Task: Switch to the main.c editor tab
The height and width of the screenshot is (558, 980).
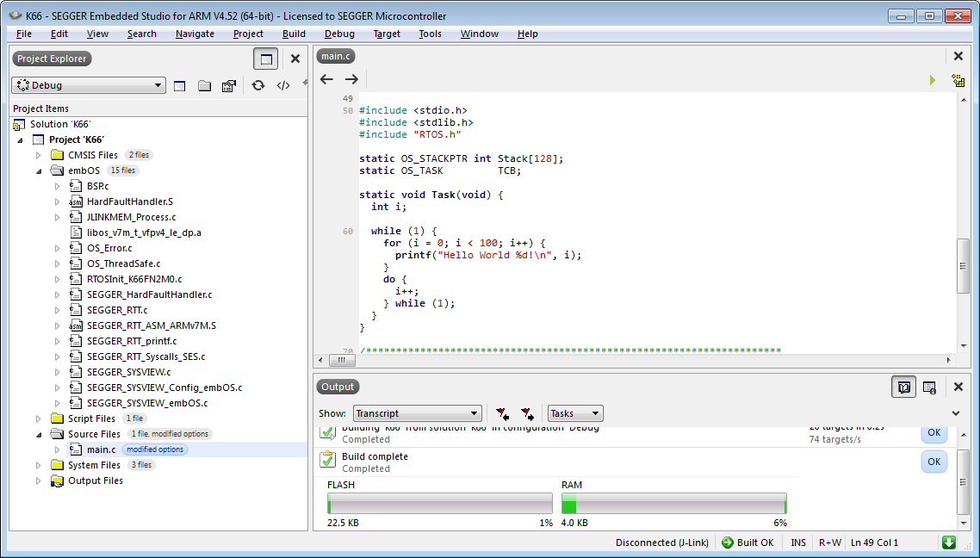Action: [335, 56]
